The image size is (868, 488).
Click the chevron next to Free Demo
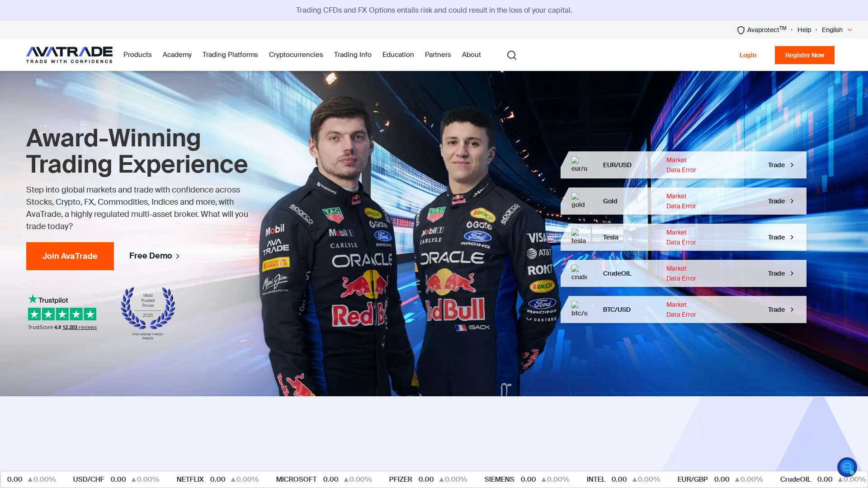pos(178,256)
